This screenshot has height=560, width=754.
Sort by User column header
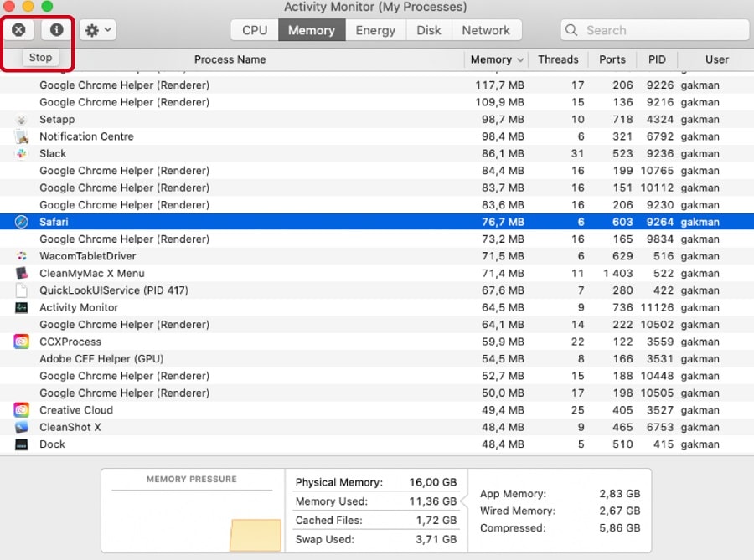716,59
